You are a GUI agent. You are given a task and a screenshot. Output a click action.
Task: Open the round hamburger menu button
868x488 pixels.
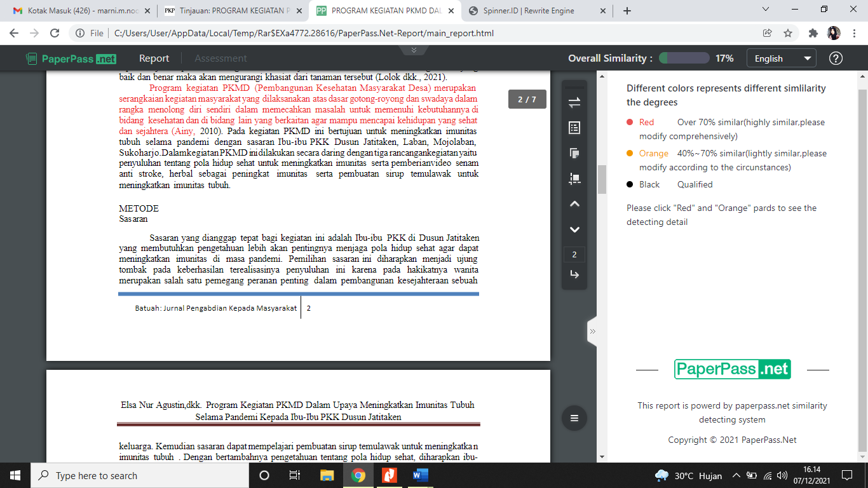574,418
